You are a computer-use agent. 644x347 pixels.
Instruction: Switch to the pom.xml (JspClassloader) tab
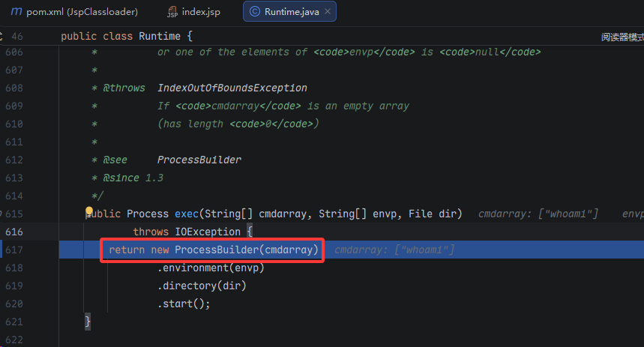[82, 12]
